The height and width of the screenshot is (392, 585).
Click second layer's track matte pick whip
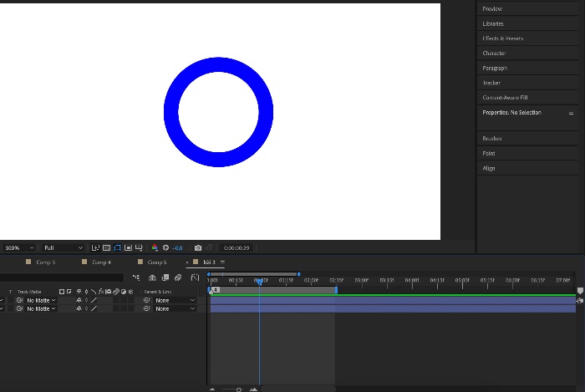click(19, 308)
